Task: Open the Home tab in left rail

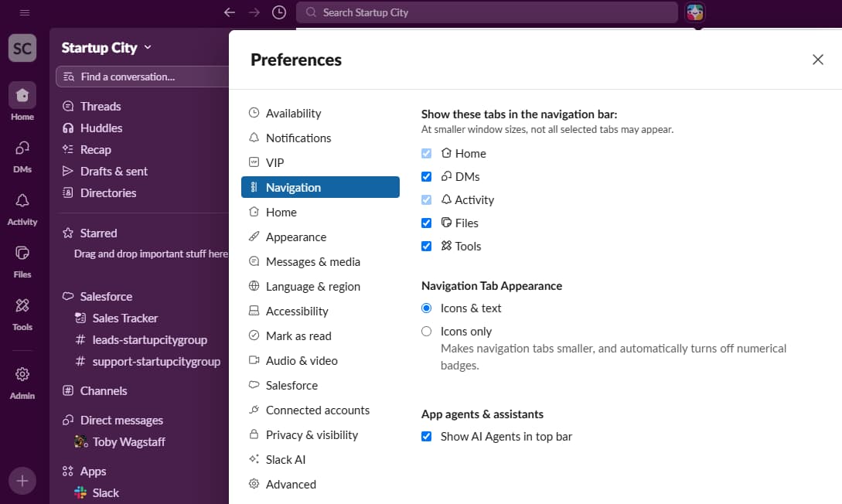Action: [22, 102]
